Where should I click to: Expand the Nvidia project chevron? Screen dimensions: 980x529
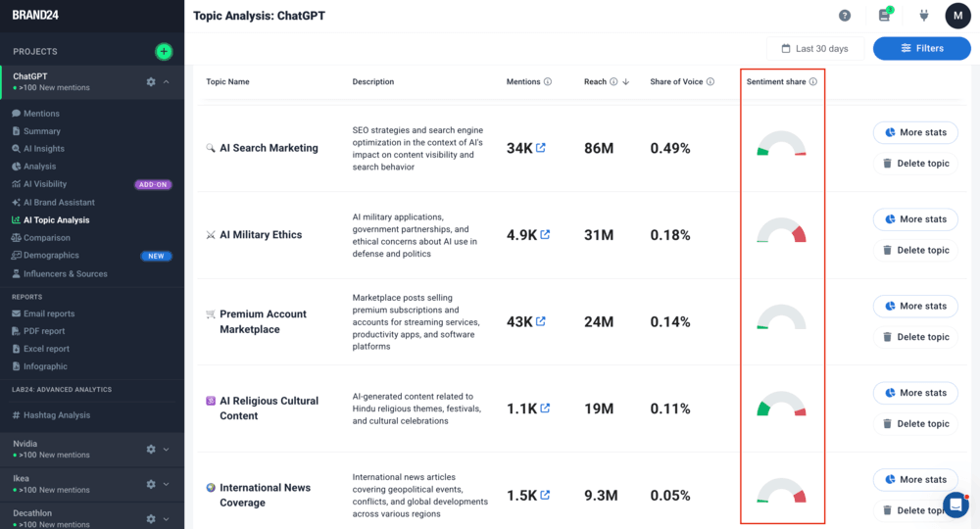(x=167, y=449)
